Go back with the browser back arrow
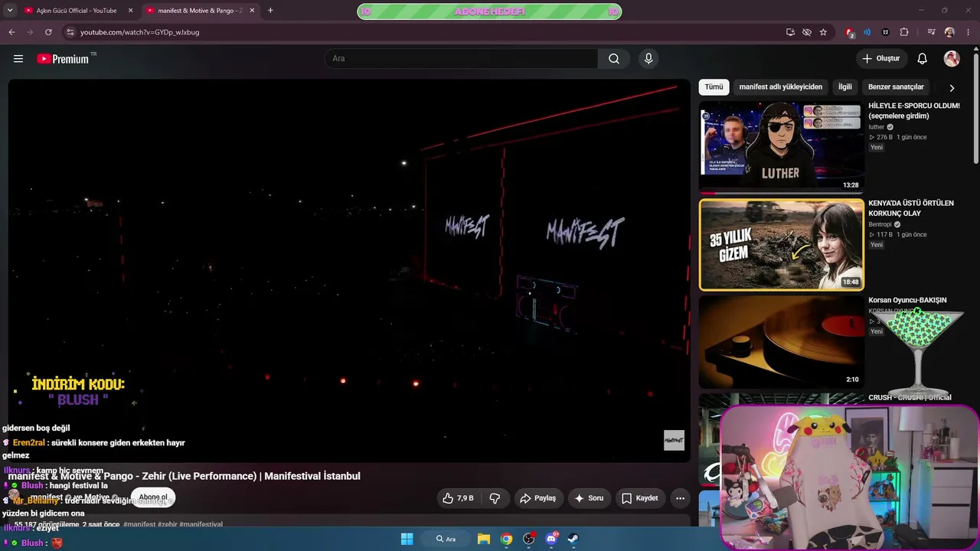This screenshot has height=551, width=980. tap(11, 32)
